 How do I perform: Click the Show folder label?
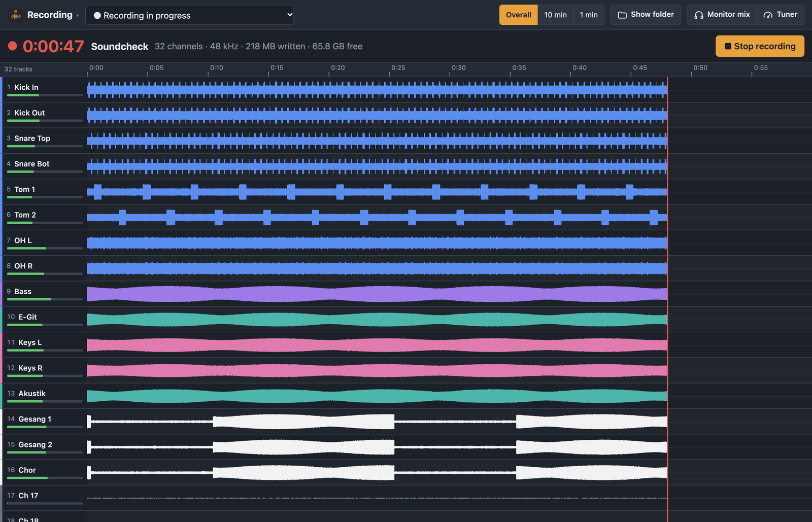point(652,14)
